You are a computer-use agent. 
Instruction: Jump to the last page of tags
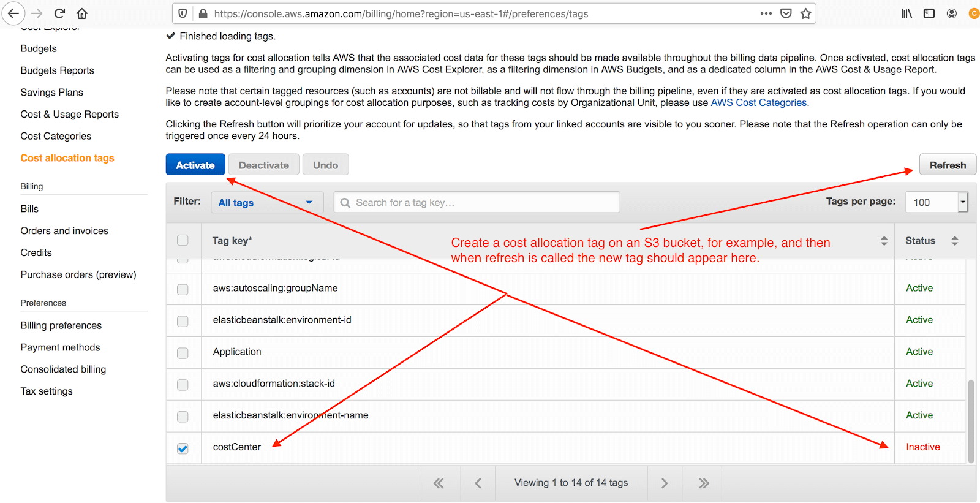[704, 483]
